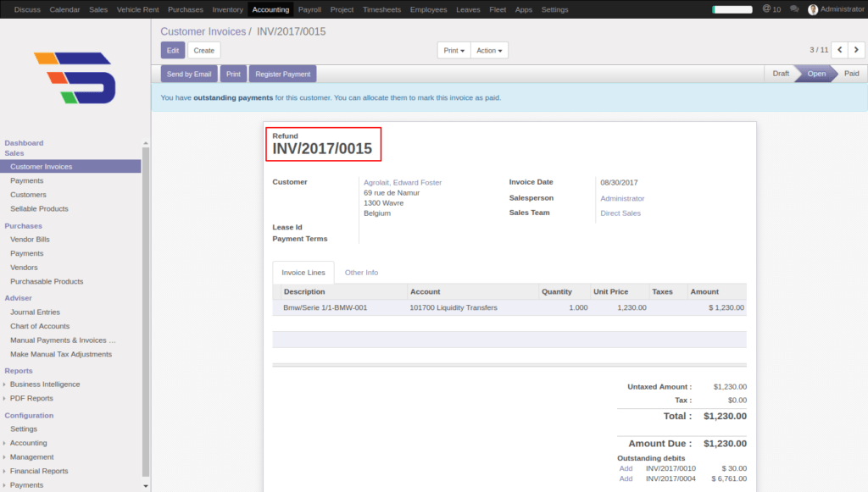Switch to Other Info tab
The width and height of the screenshot is (868, 492).
point(361,273)
